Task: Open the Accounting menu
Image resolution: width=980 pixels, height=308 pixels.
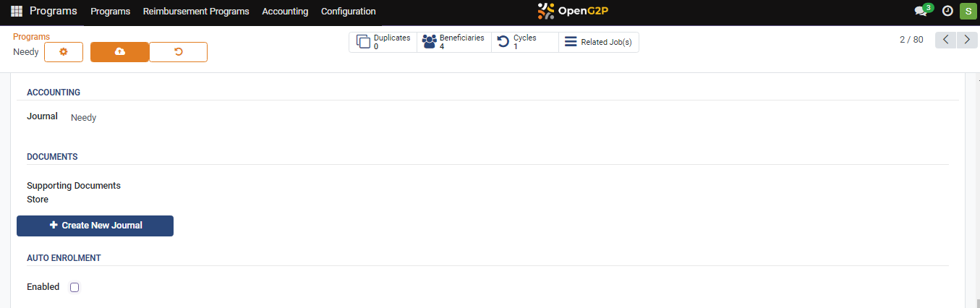Action: 285,12
